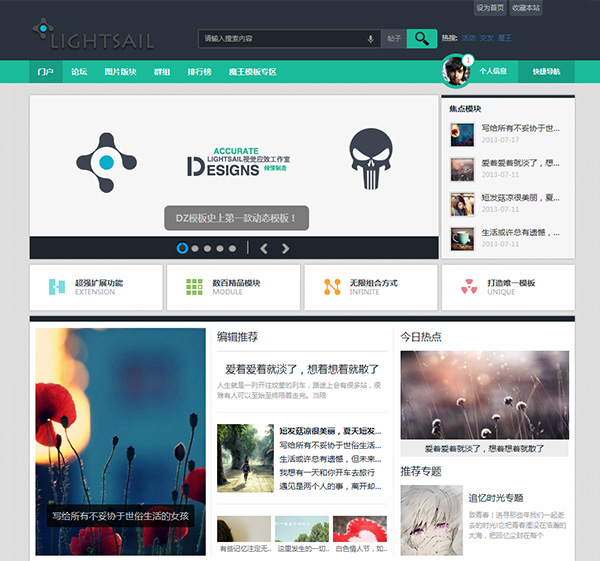Select the third carousel indicator dot
Screen dimensions: 600x561
point(207,248)
